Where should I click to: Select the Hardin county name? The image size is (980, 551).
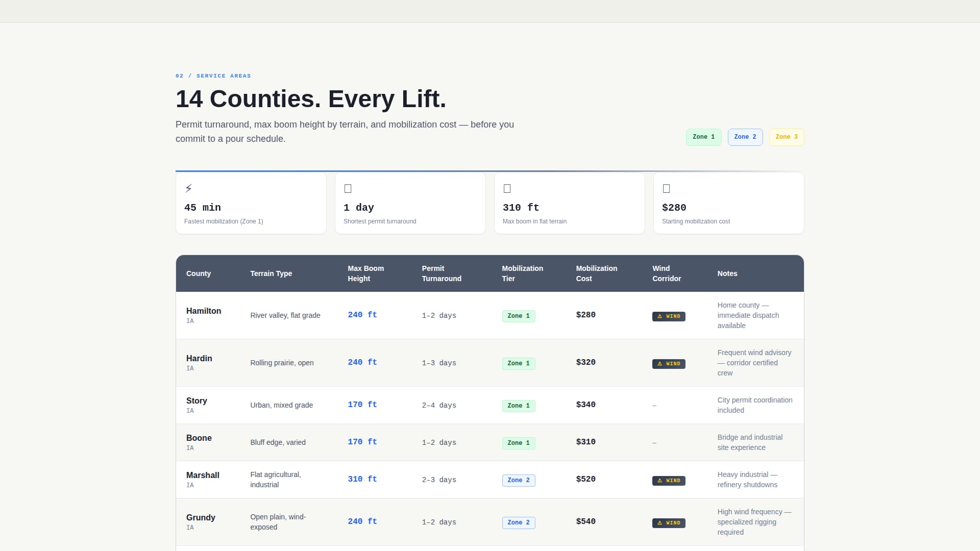pos(199,359)
